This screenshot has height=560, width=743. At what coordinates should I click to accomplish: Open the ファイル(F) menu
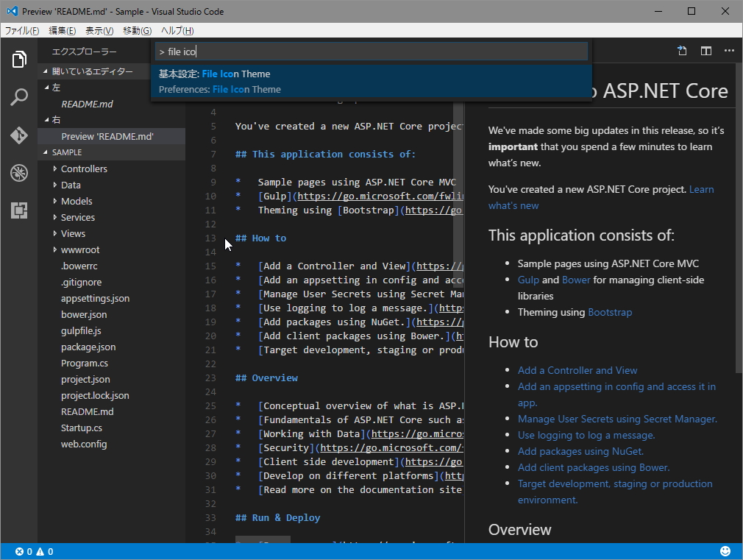click(22, 30)
